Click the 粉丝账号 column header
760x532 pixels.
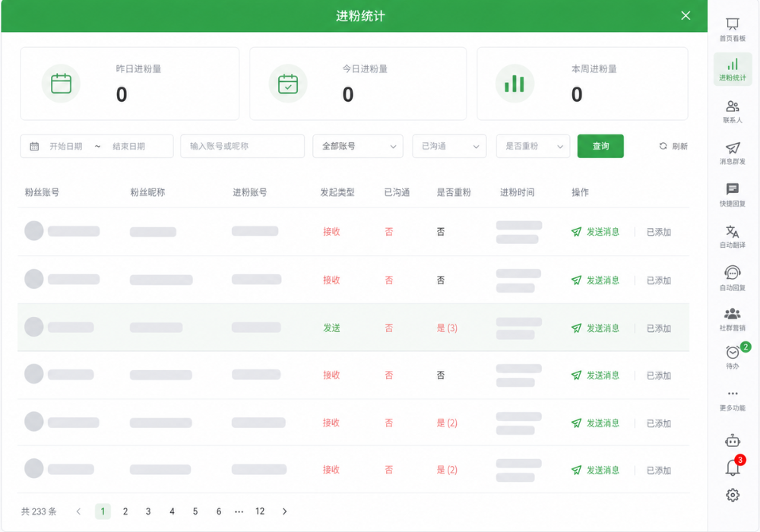(42, 192)
